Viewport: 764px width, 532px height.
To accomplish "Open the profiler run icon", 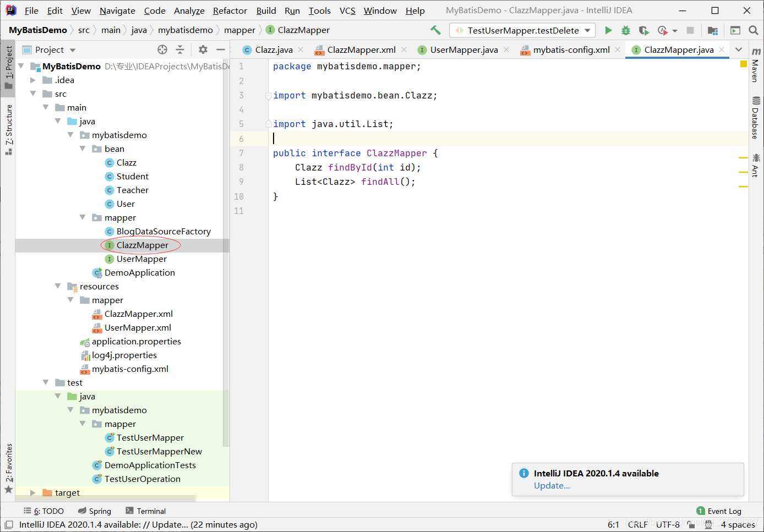I will (662, 30).
